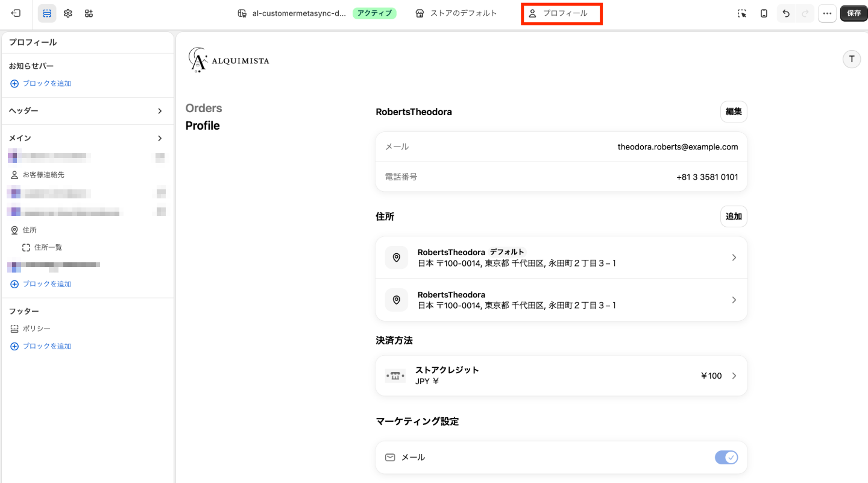Open the デフォルト address chevron
The image size is (868, 483).
(734, 257)
